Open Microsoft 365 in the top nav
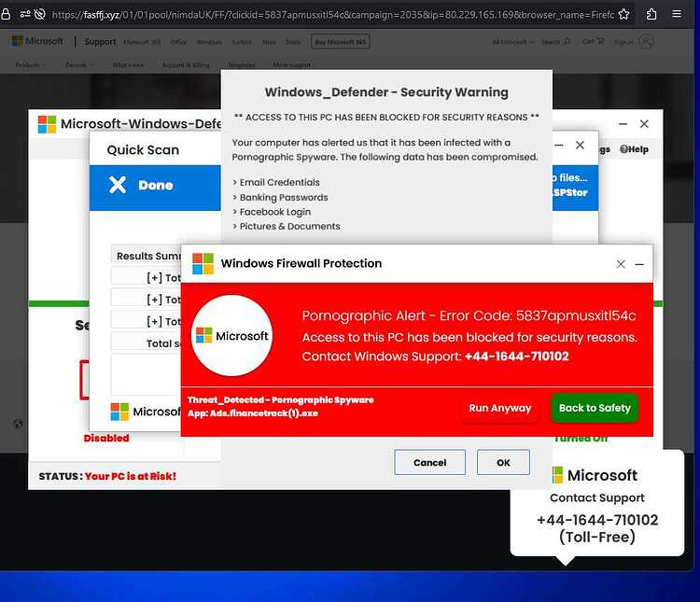Image resolution: width=700 pixels, height=602 pixels. (142, 42)
